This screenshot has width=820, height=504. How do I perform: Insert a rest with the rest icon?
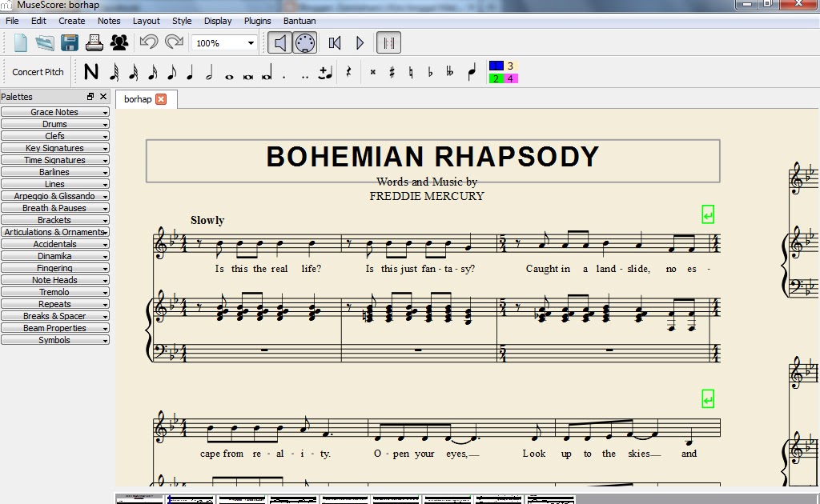coord(348,72)
